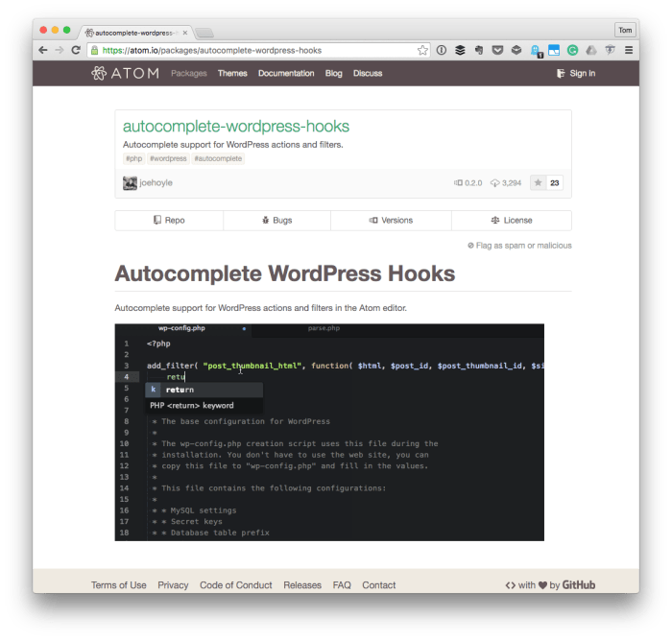Bookmark this page with the star icon
This screenshot has height=640, width=672.
pos(422,50)
